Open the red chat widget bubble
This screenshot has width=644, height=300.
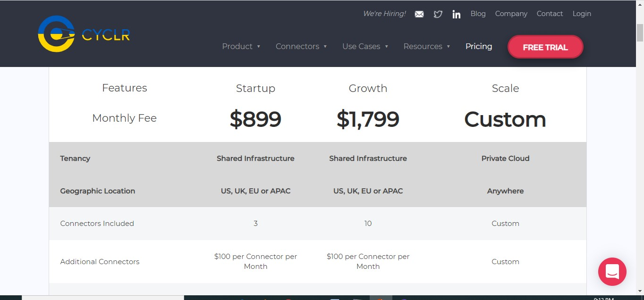coord(612,272)
